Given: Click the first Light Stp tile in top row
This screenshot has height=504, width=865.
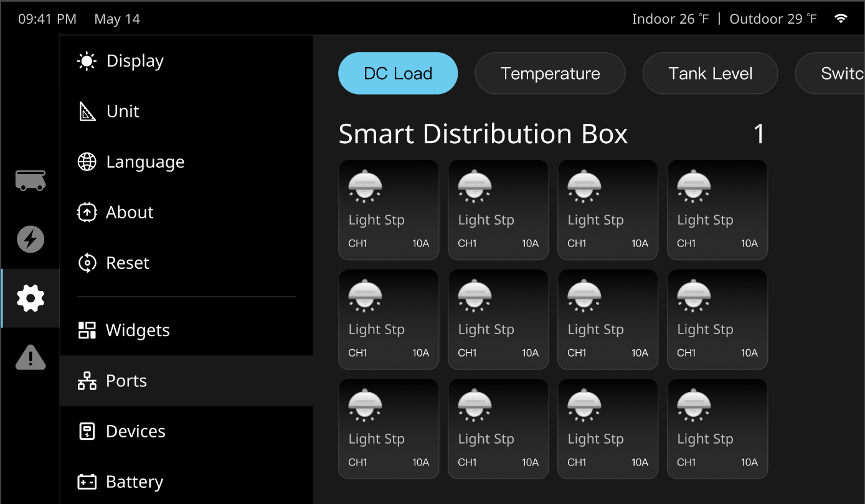Looking at the screenshot, I should click(389, 210).
